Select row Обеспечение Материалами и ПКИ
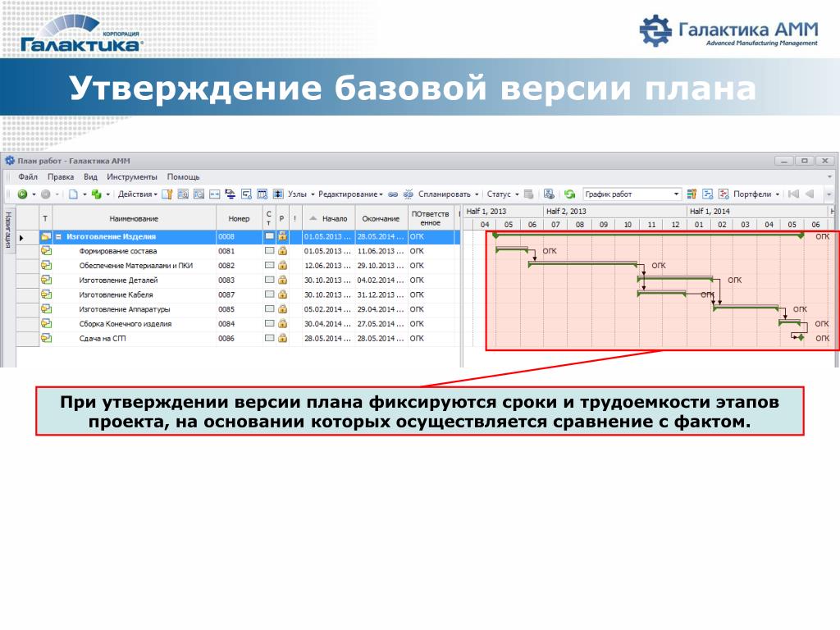The height and width of the screenshot is (630, 840). click(238, 265)
